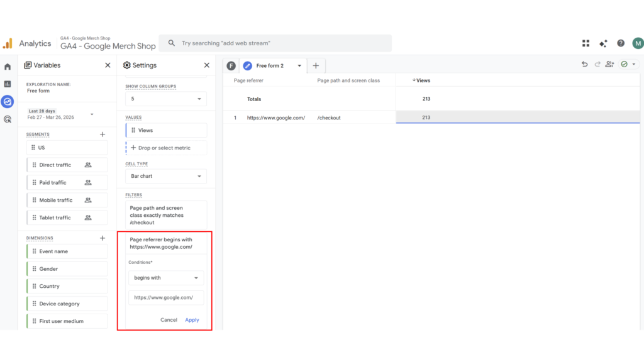Close the Settings panel

click(207, 65)
